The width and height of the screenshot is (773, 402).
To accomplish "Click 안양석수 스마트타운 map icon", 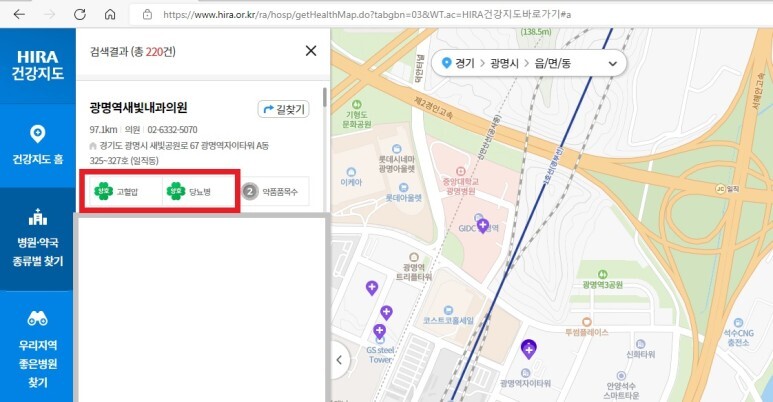I will point(621,376).
